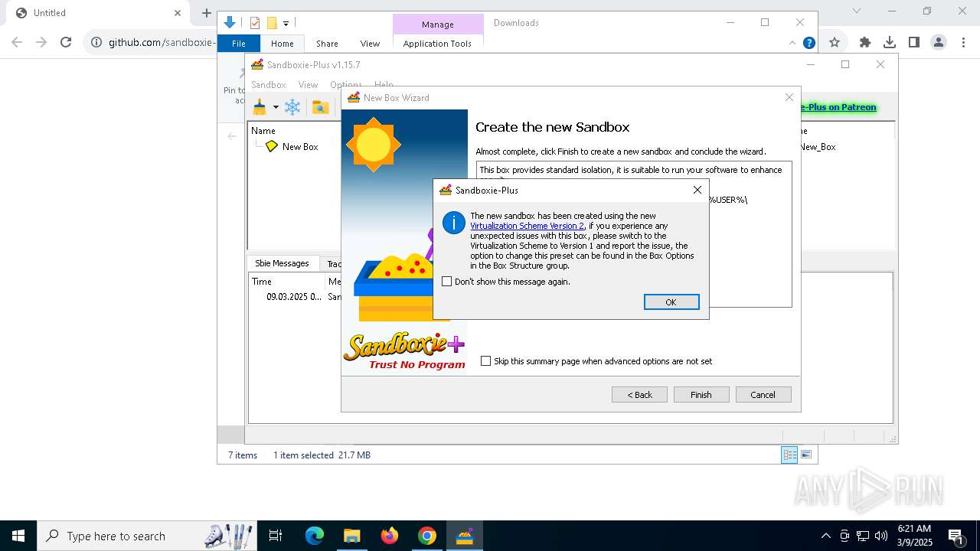
Task: Open the View menu in Sandboxie-Plus
Action: click(308, 85)
